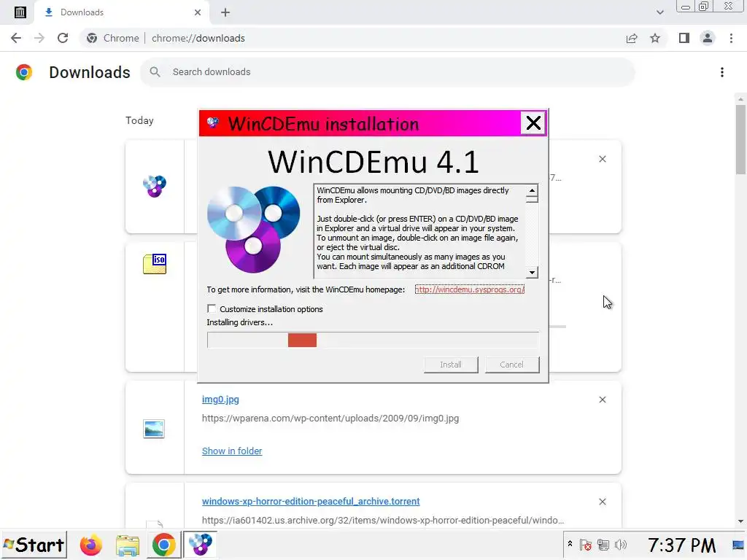Open a new Chrome tab
747x560 pixels.
pyautogui.click(x=225, y=12)
